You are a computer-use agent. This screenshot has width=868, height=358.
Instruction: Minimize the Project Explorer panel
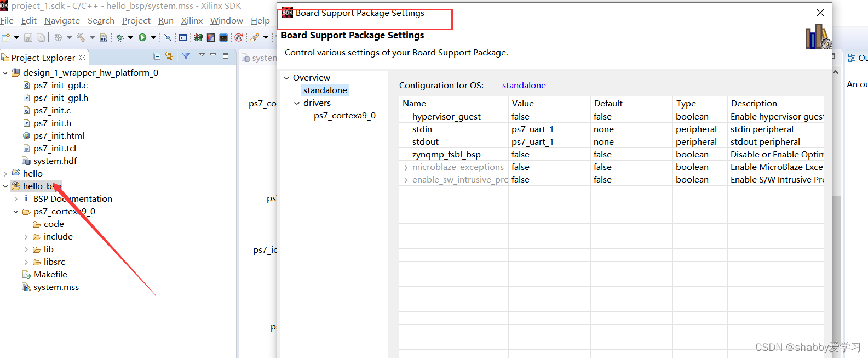click(x=213, y=55)
